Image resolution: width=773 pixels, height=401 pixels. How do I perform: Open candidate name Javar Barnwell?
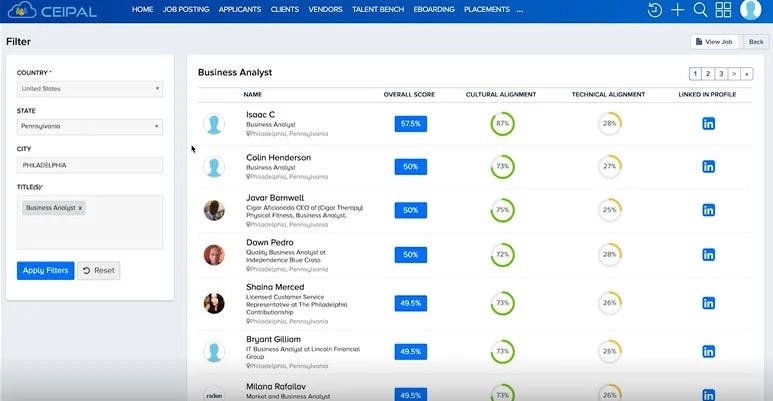pyautogui.click(x=275, y=198)
